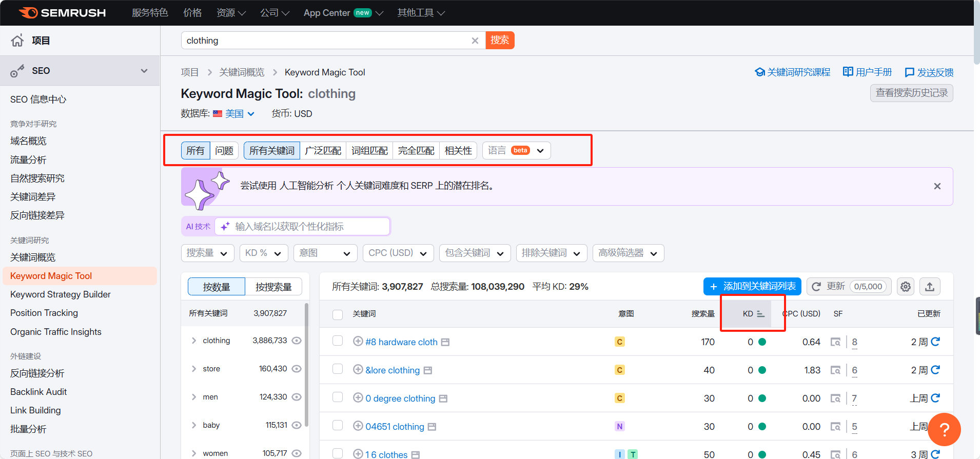
Task: Add #8 hardware cloth with plus icon
Action: [358, 341]
